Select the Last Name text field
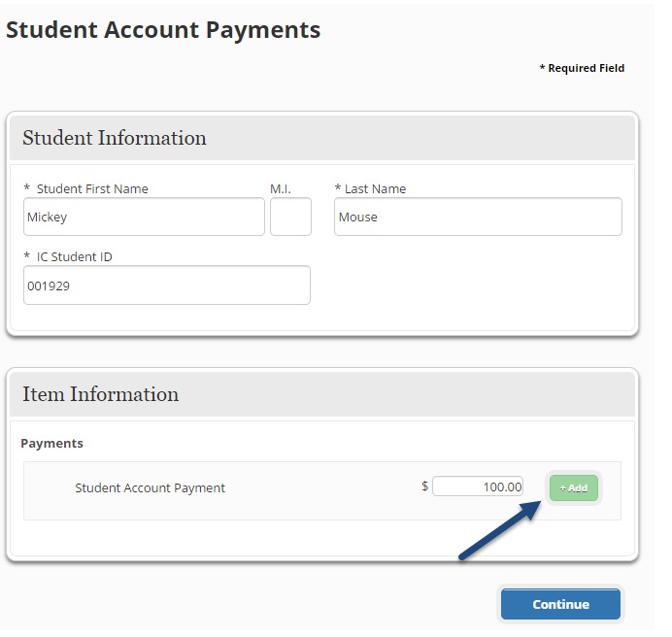672x637 pixels. point(478,217)
